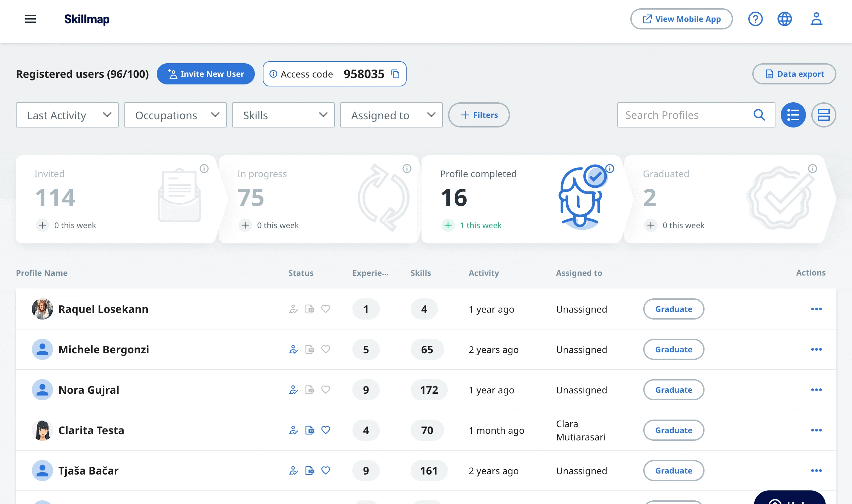Expand the Assigned to dropdown
This screenshot has width=852, height=504.
point(391,115)
